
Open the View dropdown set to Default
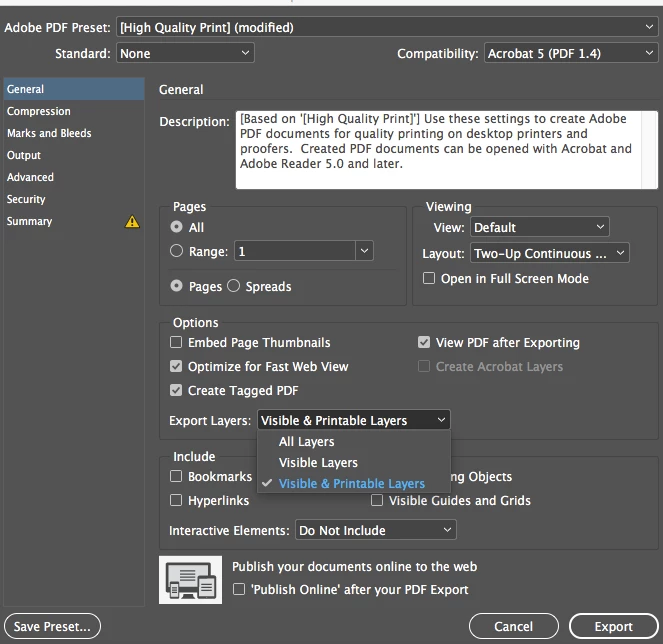click(540, 227)
